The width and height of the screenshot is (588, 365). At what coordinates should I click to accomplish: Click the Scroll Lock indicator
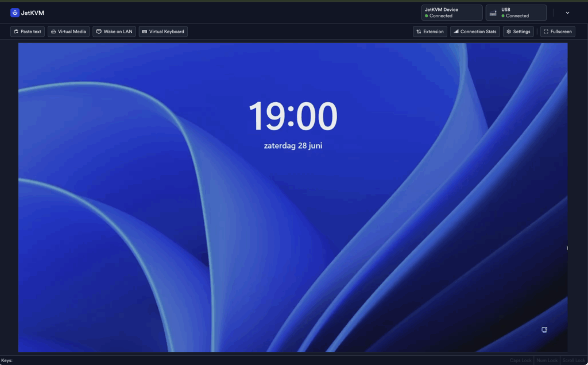click(x=572, y=360)
